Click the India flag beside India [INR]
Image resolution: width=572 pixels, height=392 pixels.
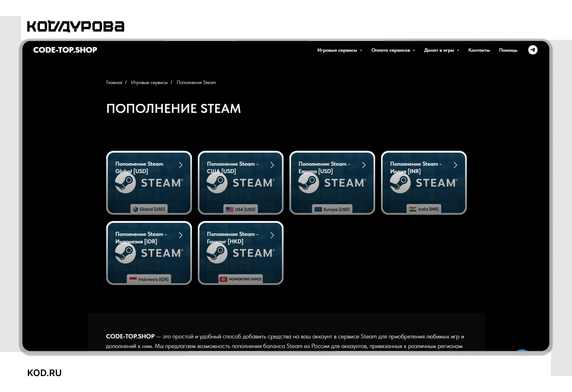coord(413,209)
